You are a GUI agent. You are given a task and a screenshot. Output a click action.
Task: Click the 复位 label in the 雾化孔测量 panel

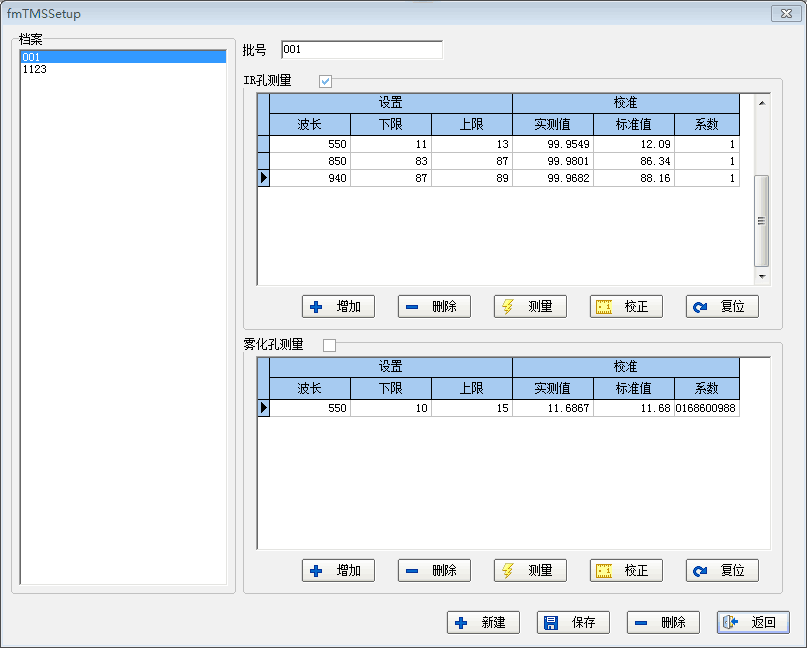732,571
